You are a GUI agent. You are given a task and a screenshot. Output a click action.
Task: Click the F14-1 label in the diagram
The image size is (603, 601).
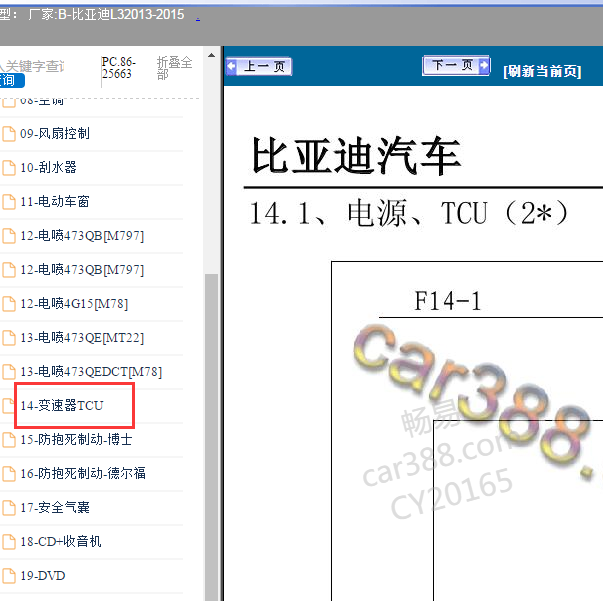coord(448,301)
